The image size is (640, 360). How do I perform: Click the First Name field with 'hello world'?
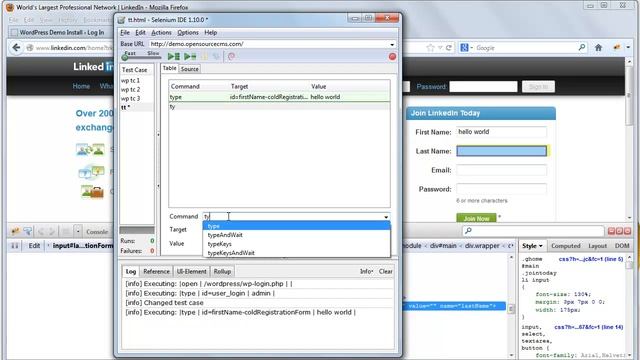pos(501,132)
